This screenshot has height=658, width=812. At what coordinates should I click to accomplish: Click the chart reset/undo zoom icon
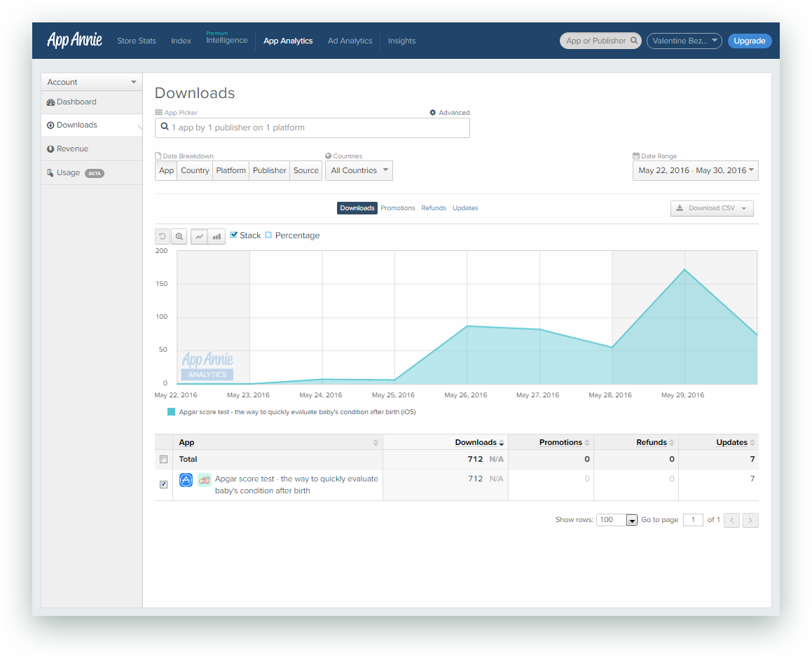163,237
